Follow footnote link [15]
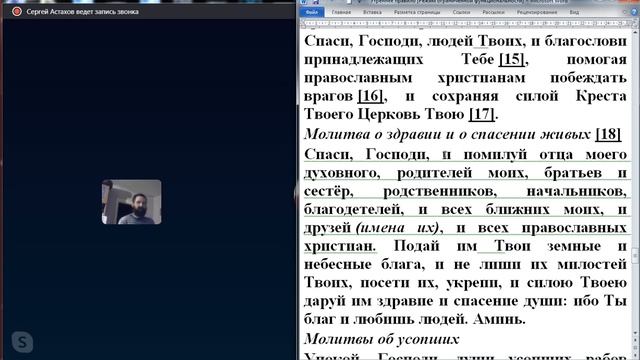The width and height of the screenshot is (640, 360). click(x=511, y=59)
